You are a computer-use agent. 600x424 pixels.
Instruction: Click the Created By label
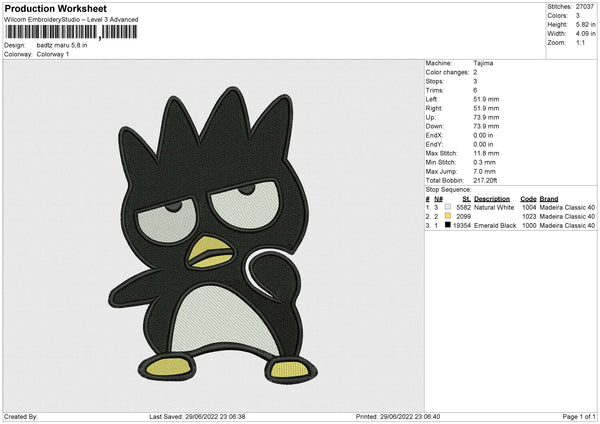(21, 417)
